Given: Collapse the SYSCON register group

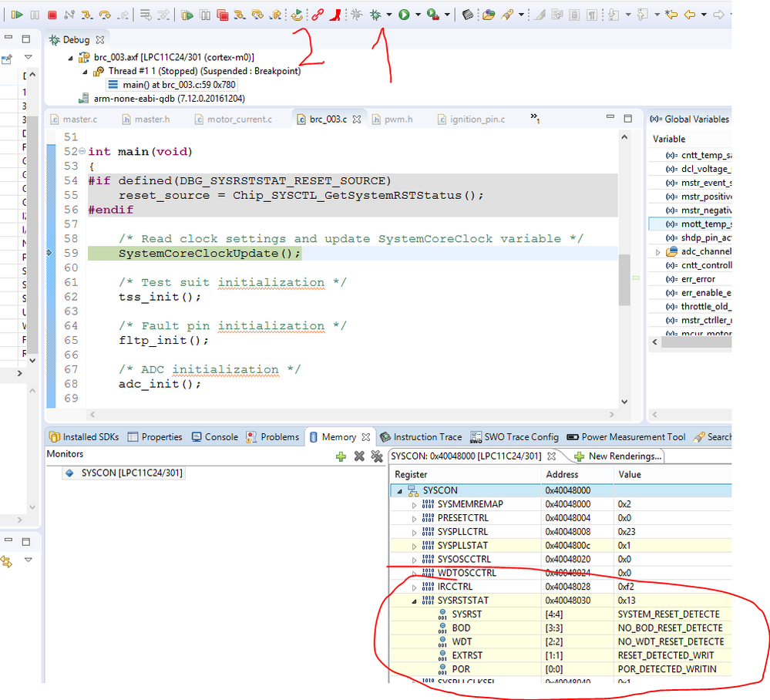Looking at the screenshot, I should [x=400, y=491].
